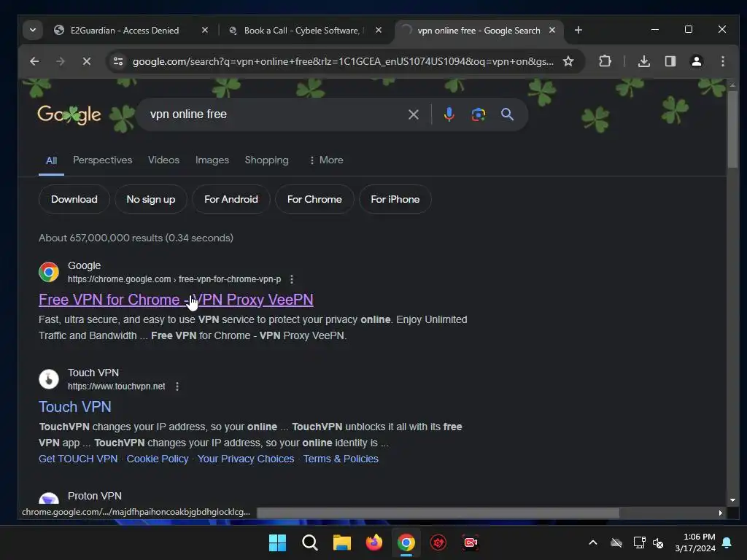The width and height of the screenshot is (747, 560).
Task: Click the Chrome favicon of first result
Action: point(49,272)
